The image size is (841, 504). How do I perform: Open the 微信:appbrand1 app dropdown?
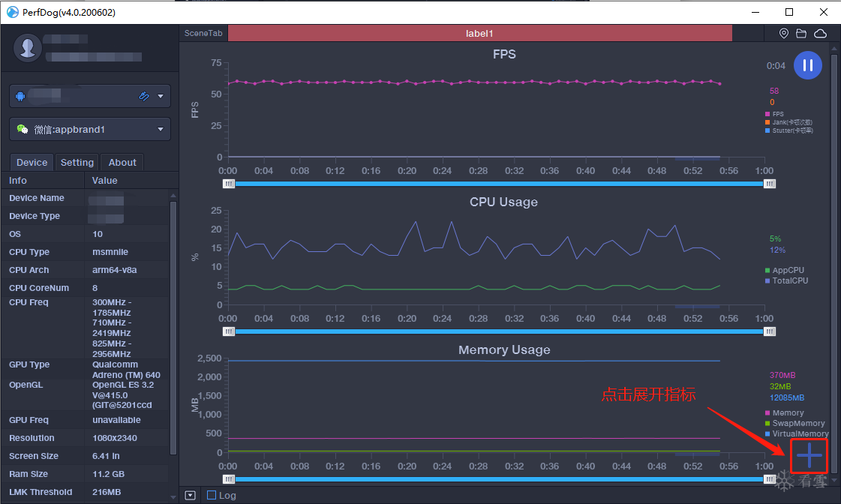pyautogui.click(x=90, y=129)
